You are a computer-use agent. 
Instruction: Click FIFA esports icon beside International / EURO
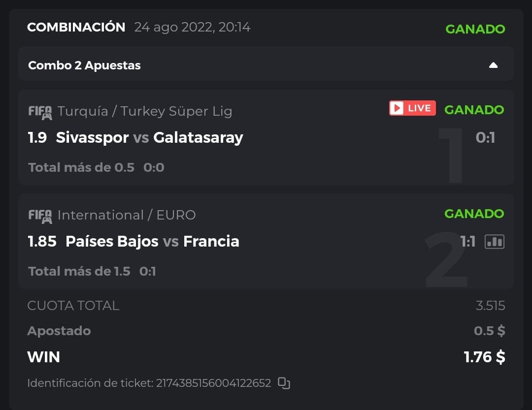tap(40, 216)
